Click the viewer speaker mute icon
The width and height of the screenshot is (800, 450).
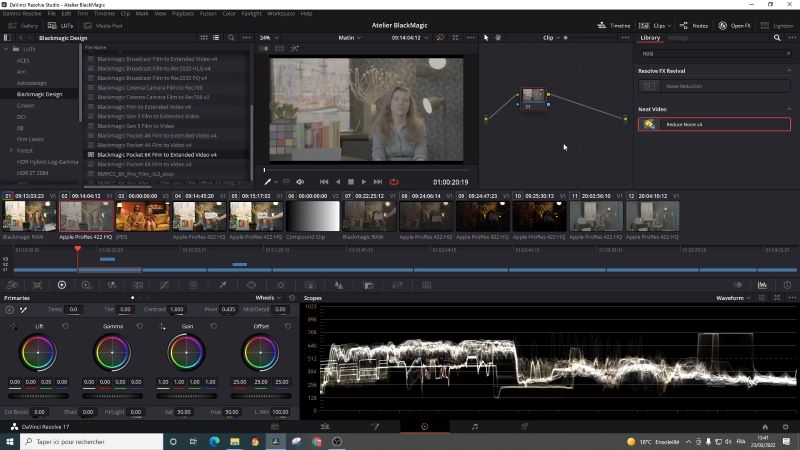pos(300,182)
